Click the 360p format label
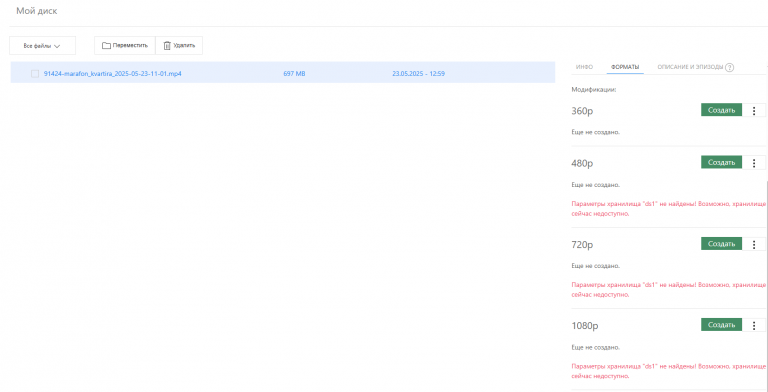Screen dimensions: 768x392 click(x=582, y=111)
